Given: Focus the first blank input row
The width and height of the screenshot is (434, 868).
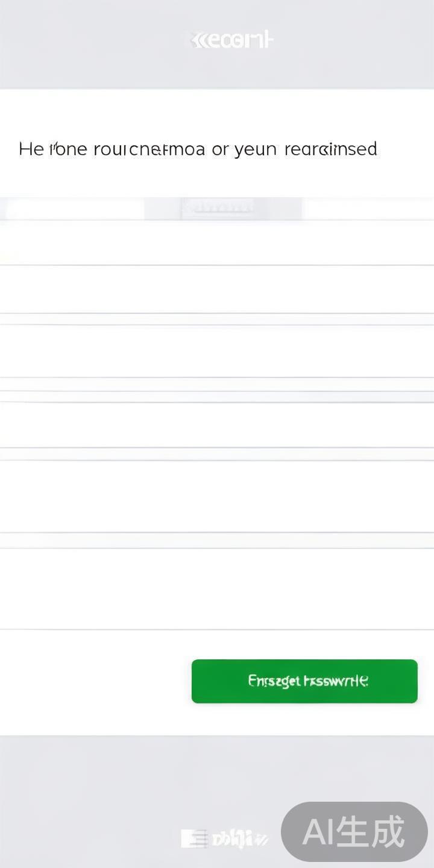Looking at the screenshot, I should [x=217, y=242].
